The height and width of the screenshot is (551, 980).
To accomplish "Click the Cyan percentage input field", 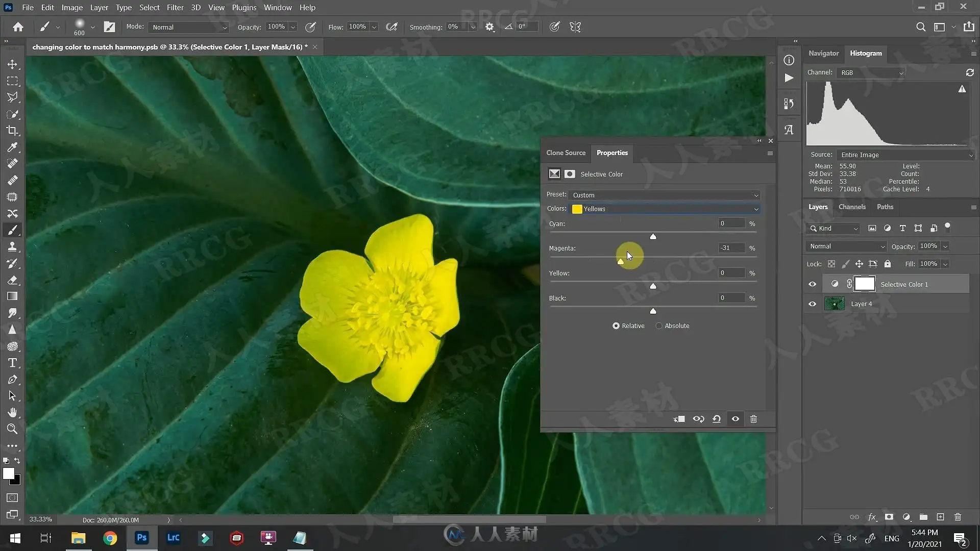I will click(x=731, y=223).
